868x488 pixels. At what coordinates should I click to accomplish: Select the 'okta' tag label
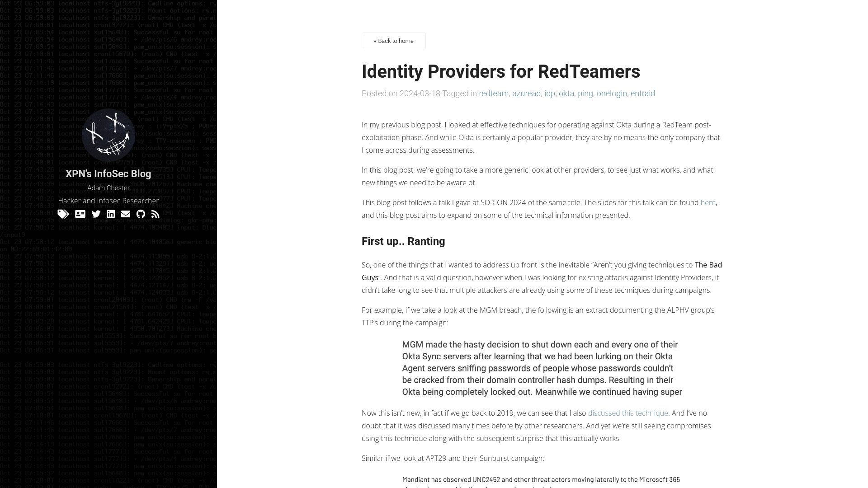tap(566, 94)
